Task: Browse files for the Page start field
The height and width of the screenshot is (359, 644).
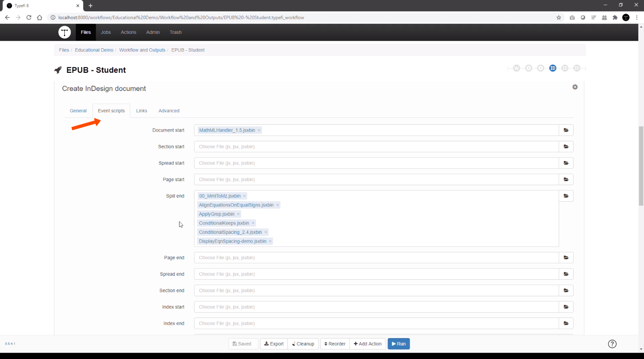Action: 566,179
